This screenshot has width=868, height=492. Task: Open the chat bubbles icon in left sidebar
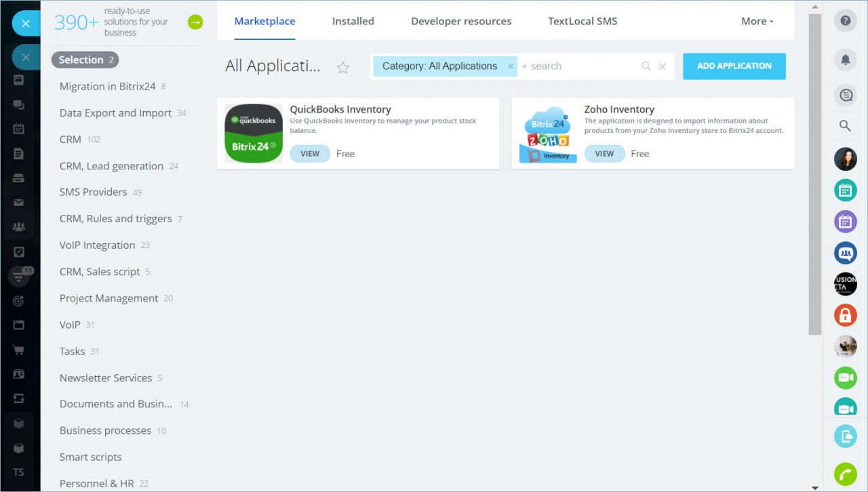(19, 105)
